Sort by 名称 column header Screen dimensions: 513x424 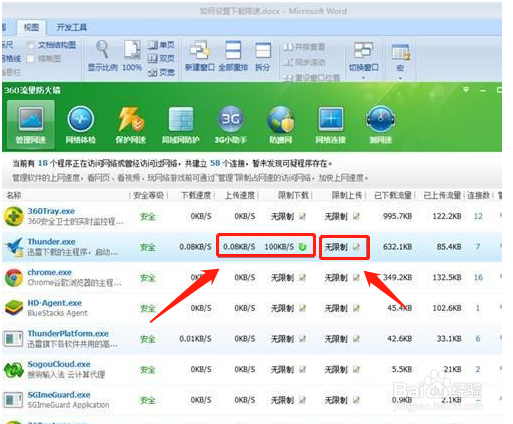click(14, 195)
